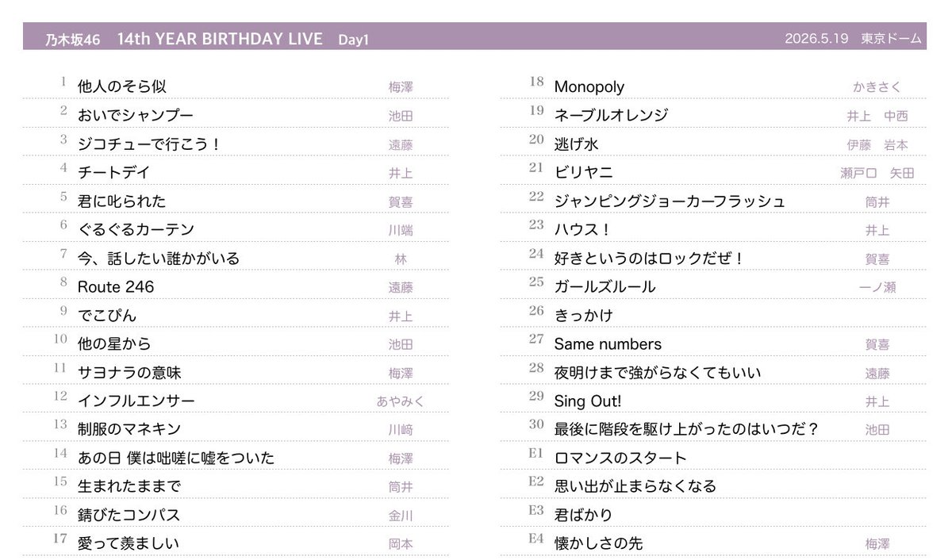
Task: Select the venue 東京ドーム
Action: tap(892, 39)
